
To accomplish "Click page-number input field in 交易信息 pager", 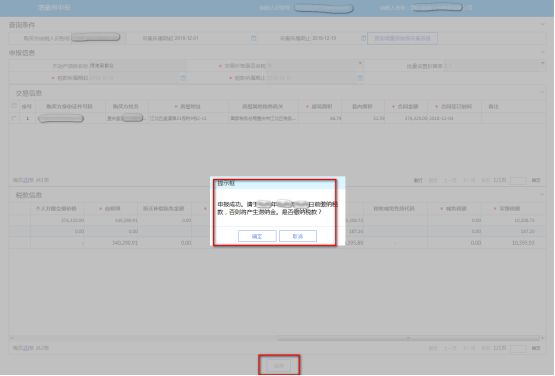I will [x=518, y=181].
